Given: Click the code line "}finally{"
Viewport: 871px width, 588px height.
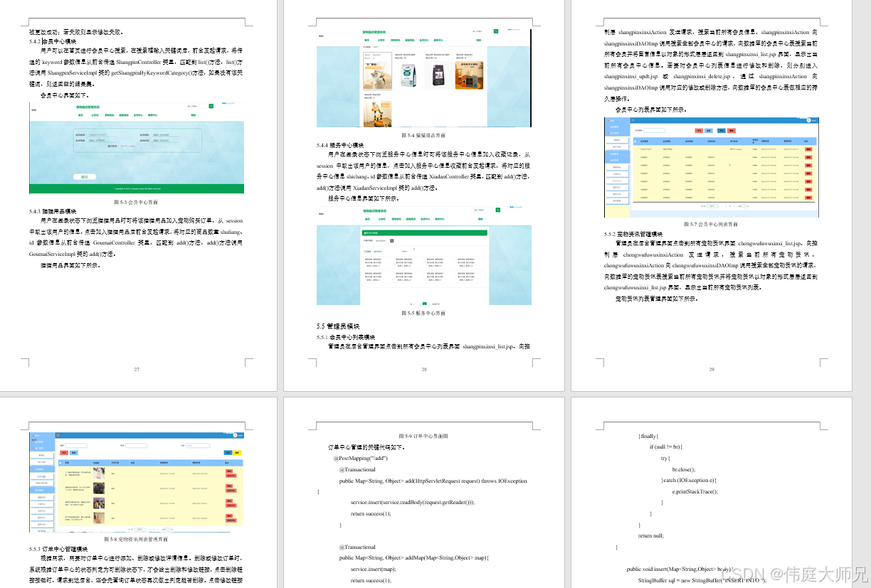Looking at the screenshot, I should click(x=650, y=436).
